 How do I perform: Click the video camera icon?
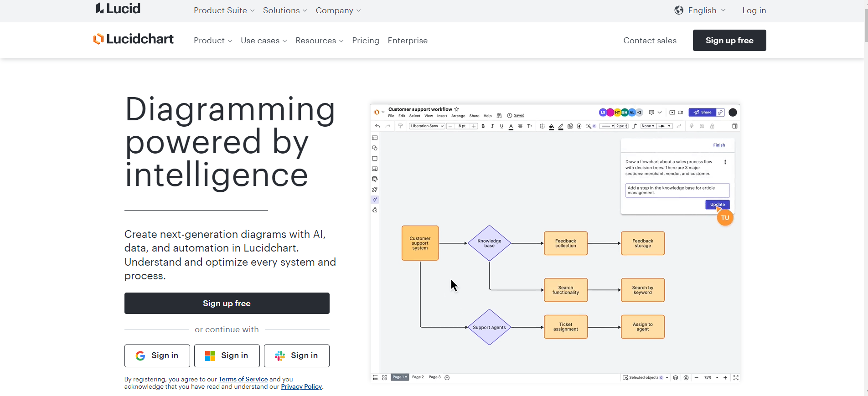tap(681, 113)
